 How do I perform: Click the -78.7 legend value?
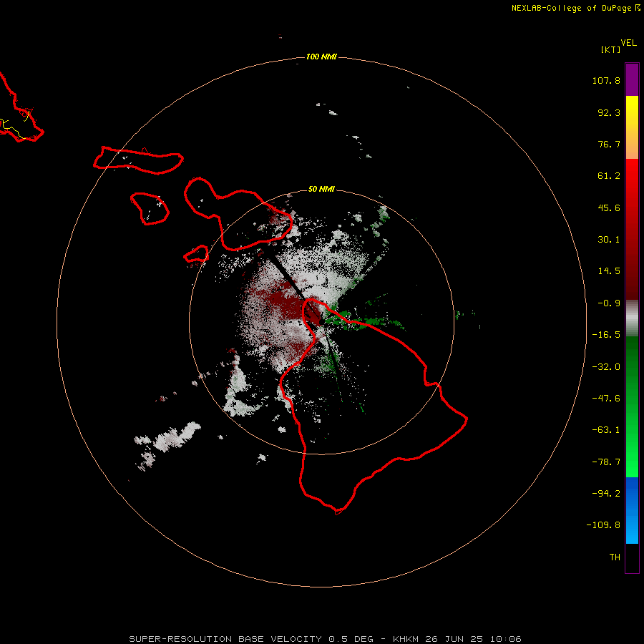[606, 462]
